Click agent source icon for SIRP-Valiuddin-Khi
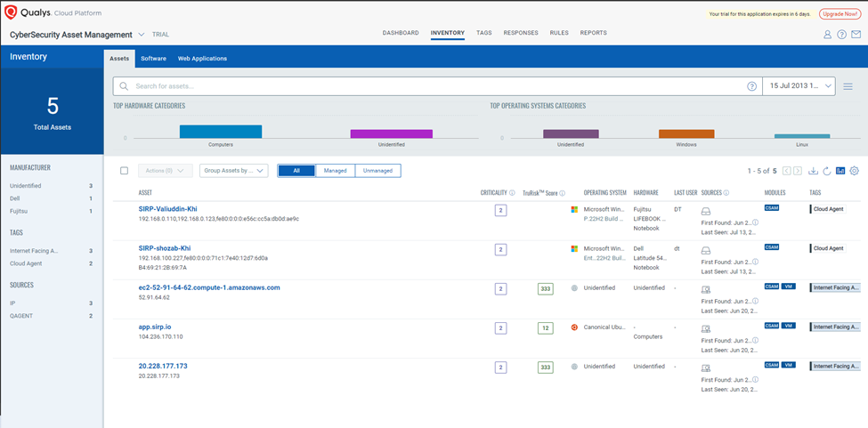The width and height of the screenshot is (868, 428). (706, 211)
